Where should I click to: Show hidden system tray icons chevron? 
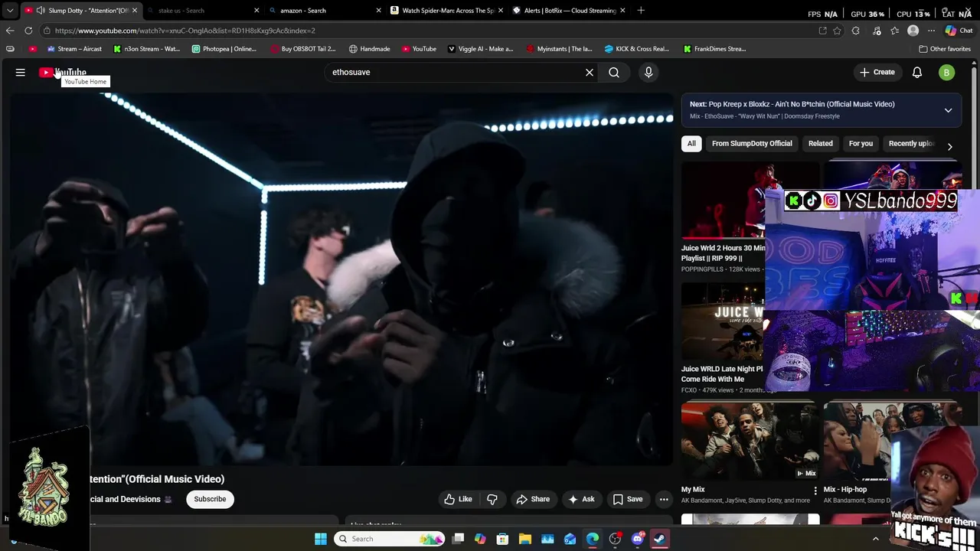pos(876,539)
